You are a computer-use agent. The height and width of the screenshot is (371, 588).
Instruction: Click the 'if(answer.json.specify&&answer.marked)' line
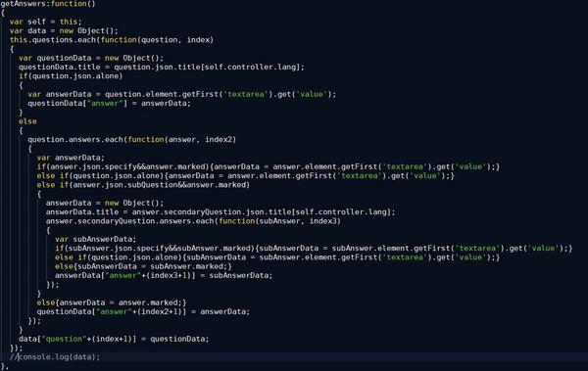coord(269,166)
